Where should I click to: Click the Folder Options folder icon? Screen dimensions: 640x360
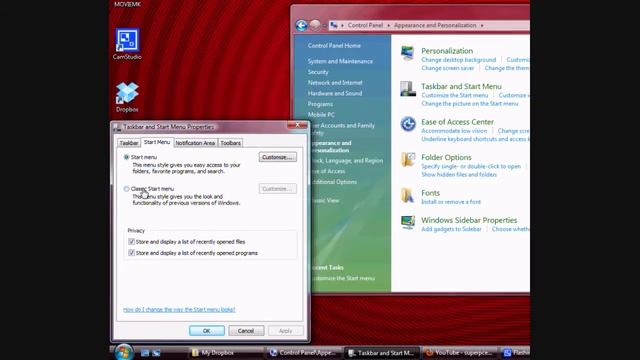click(x=407, y=160)
